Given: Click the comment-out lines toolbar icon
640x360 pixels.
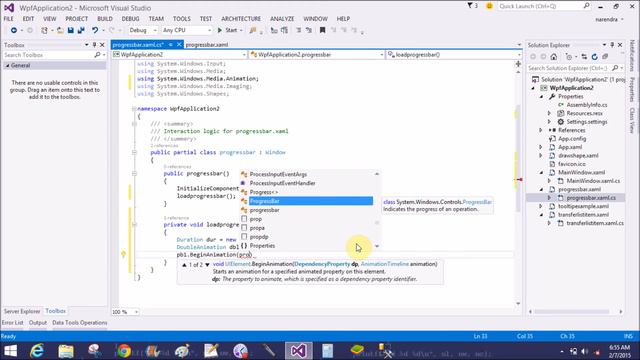Looking at the screenshot, I should pos(299,30).
